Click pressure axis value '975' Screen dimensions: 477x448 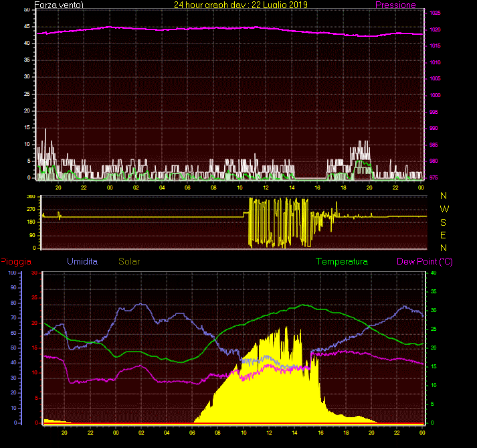click(434, 177)
